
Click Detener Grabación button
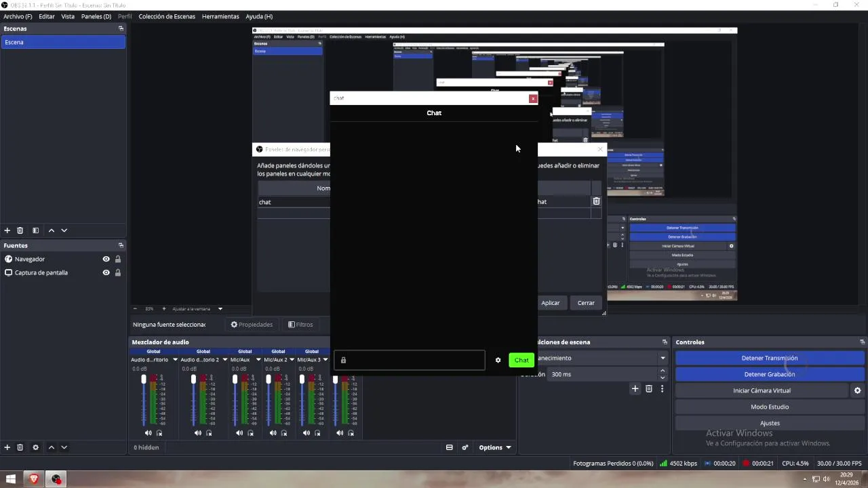[x=770, y=374]
